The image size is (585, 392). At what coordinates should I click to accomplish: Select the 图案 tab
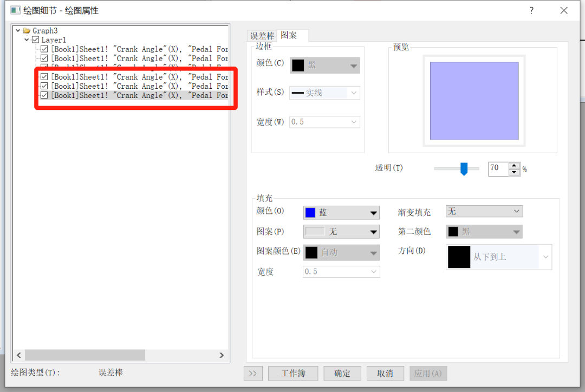(289, 35)
